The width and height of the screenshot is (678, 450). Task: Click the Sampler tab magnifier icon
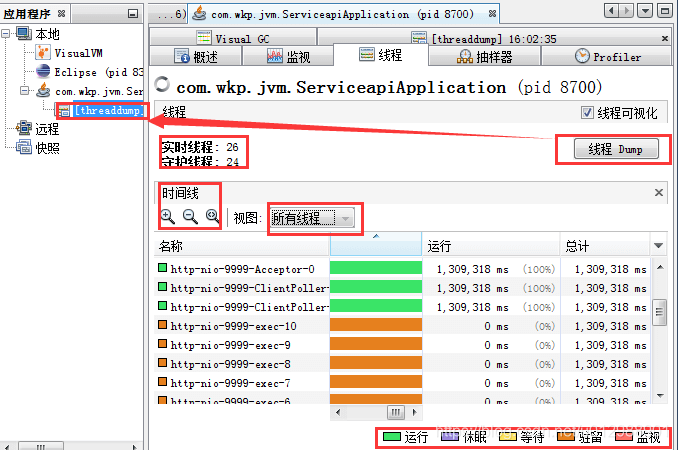tap(465, 56)
